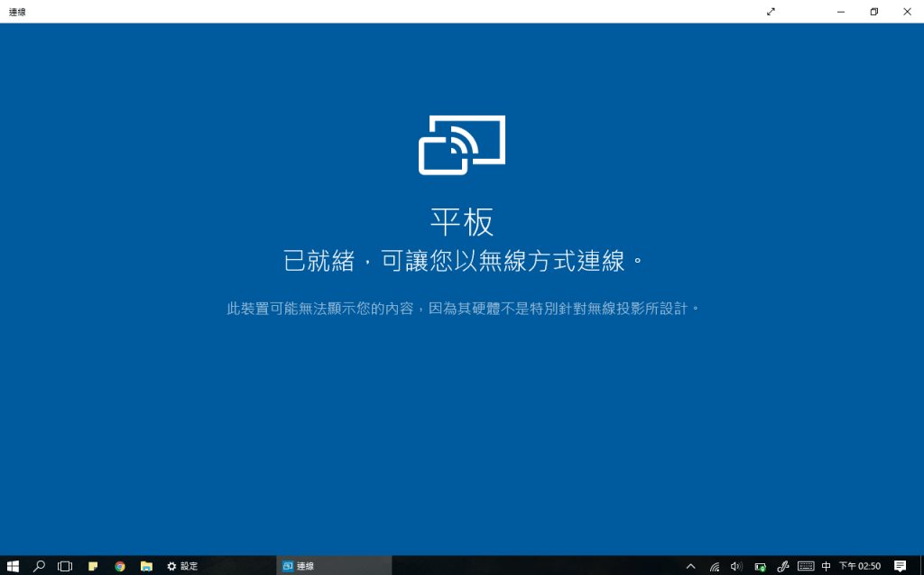Open the Action Center notifications panel
This screenshot has height=575, width=924.
(900, 566)
